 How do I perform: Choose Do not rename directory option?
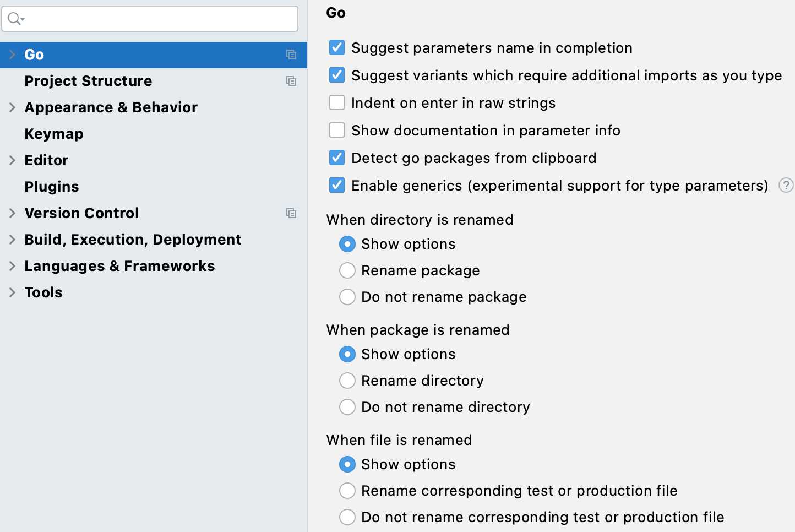tap(347, 407)
